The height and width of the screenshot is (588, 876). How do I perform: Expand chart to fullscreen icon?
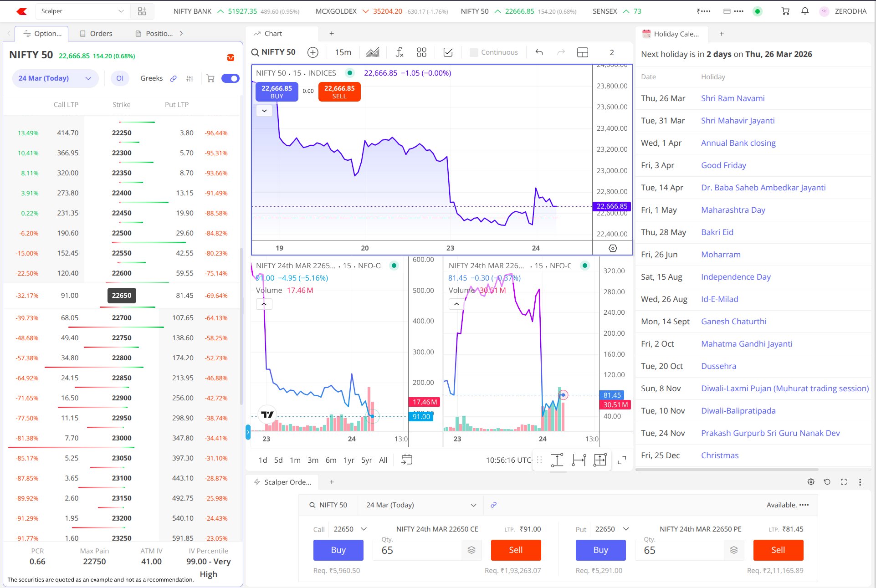[x=621, y=460]
